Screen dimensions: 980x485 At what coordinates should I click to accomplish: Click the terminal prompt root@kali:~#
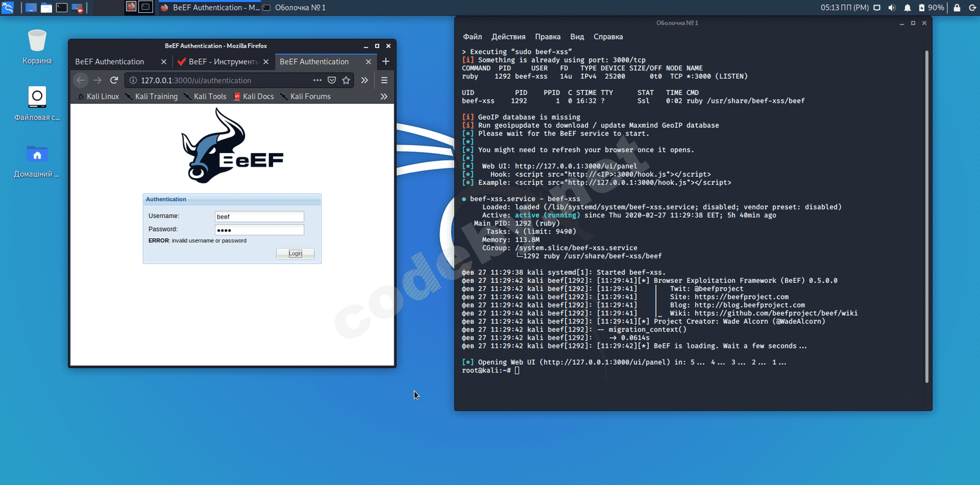[486, 370]
